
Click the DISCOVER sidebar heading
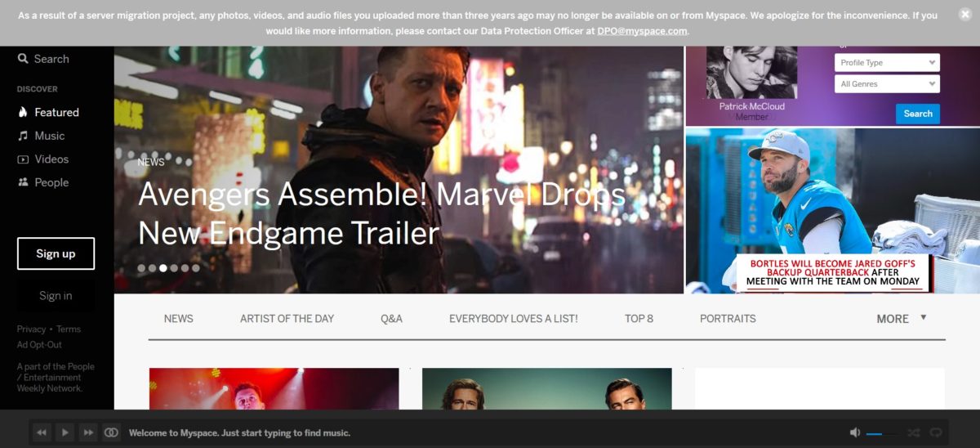coord(38,89)
